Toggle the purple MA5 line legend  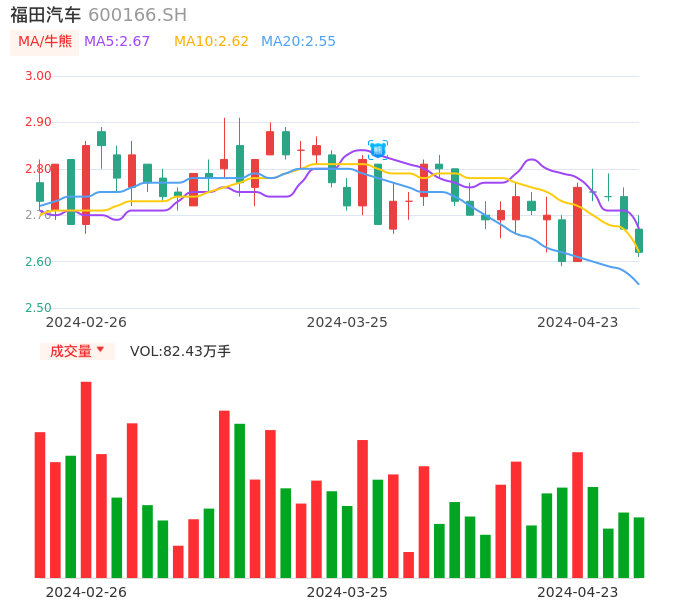click(117, 42)
